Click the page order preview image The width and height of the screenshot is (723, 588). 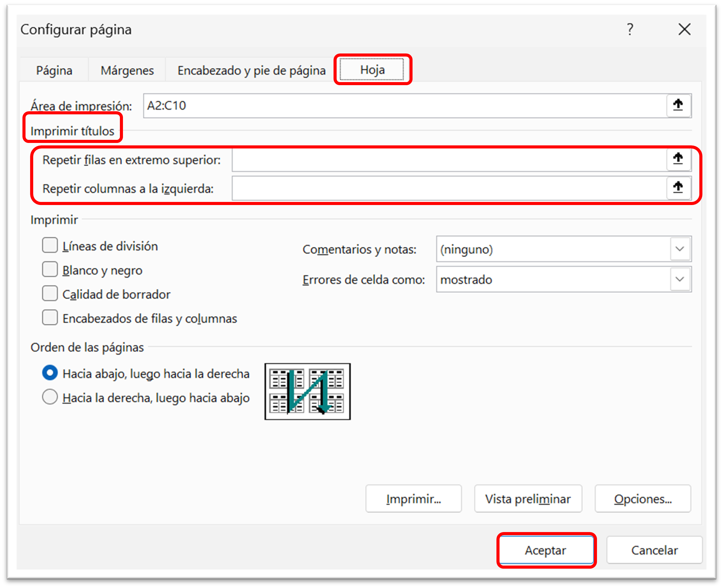(x=307, y=391)
